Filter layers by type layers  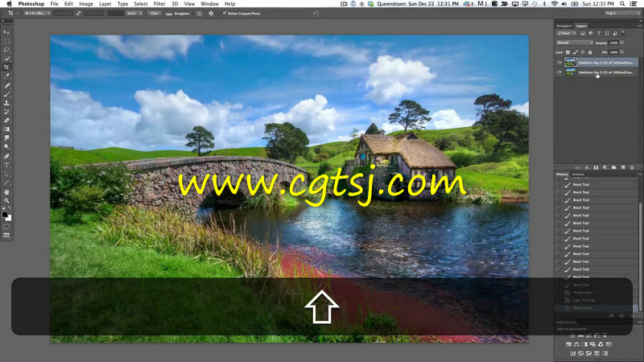(x=599, y=33)
